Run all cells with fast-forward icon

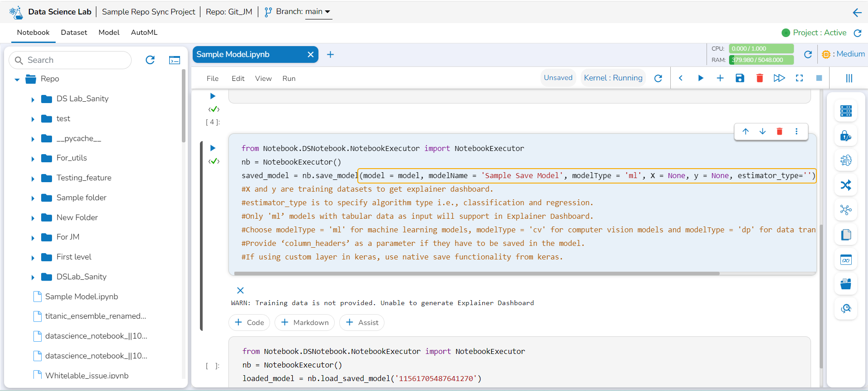pos(779,78)
